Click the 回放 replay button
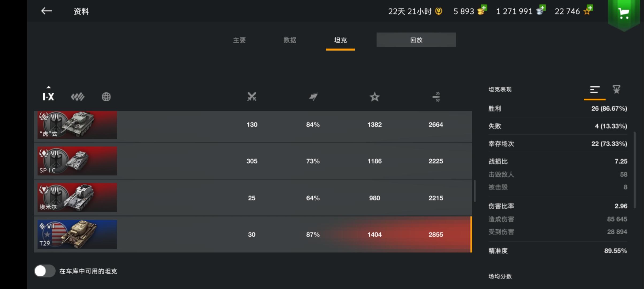Screen dimensions: 644x289 [416, 40]
